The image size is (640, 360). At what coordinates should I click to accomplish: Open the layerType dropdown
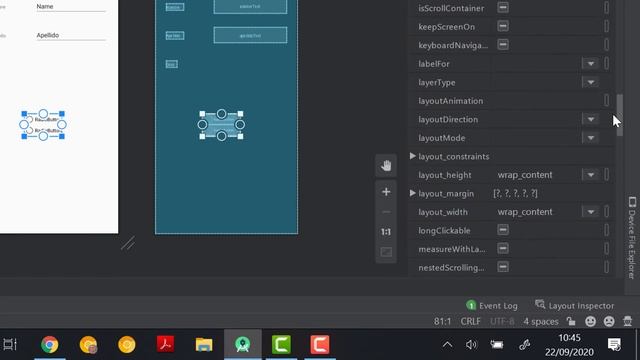pyautogui.click(x=591, y=82)
